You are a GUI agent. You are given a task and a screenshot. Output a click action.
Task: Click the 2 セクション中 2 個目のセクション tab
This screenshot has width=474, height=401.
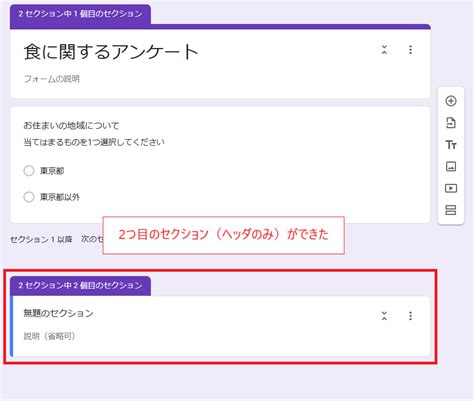pos(80,285)
